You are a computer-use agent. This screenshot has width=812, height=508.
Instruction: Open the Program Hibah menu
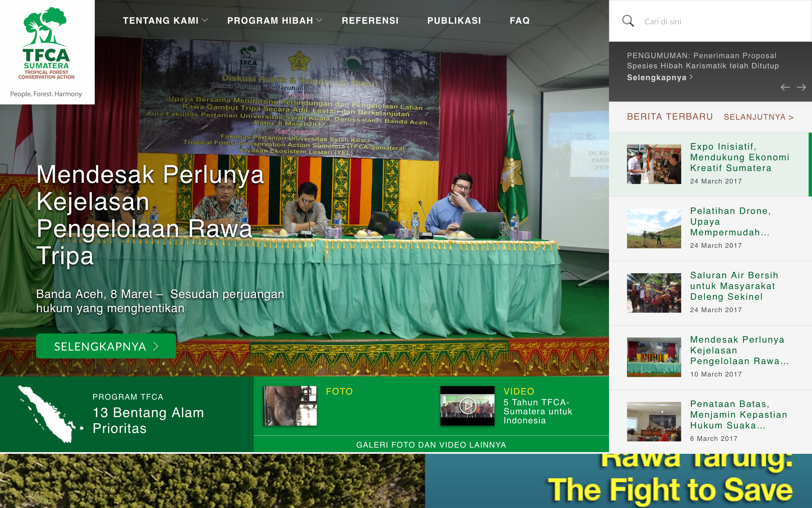(x=270, y=21)
